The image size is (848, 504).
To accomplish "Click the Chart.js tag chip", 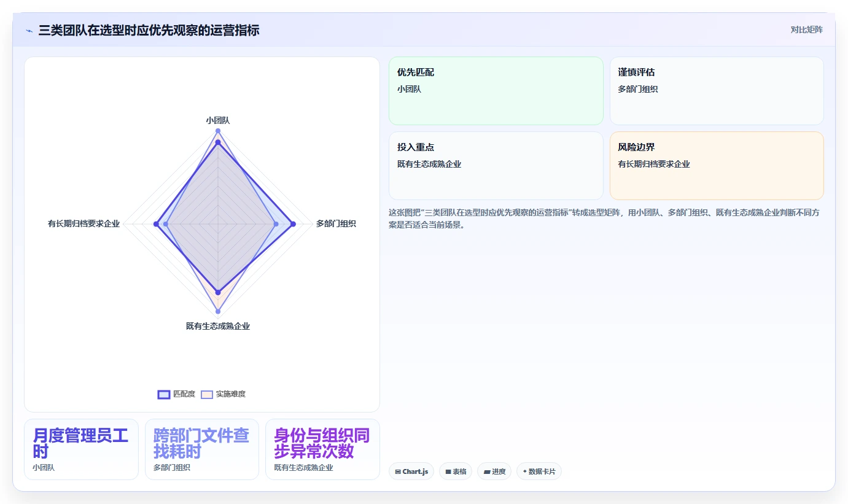I will pos(411,471).
